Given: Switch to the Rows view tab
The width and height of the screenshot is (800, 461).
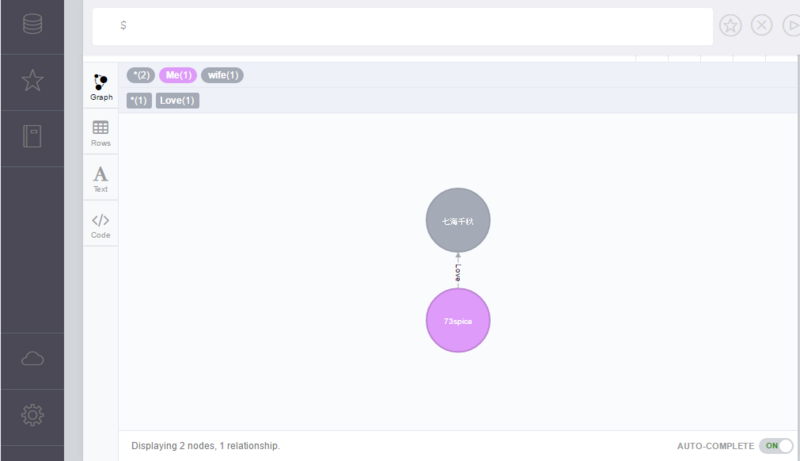Looking at the screenshot, I should tap(101, 133).
